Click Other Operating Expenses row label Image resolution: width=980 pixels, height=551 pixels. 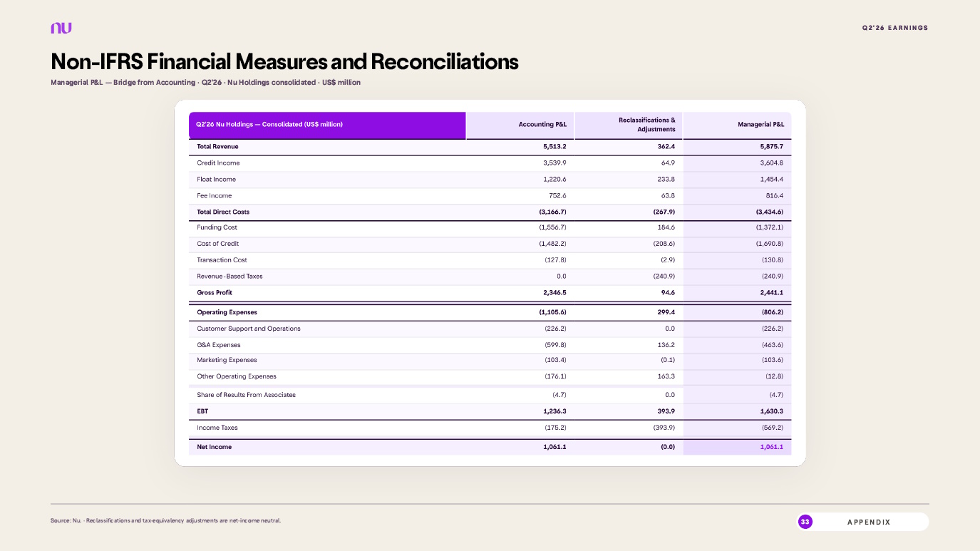pos(237,376)
